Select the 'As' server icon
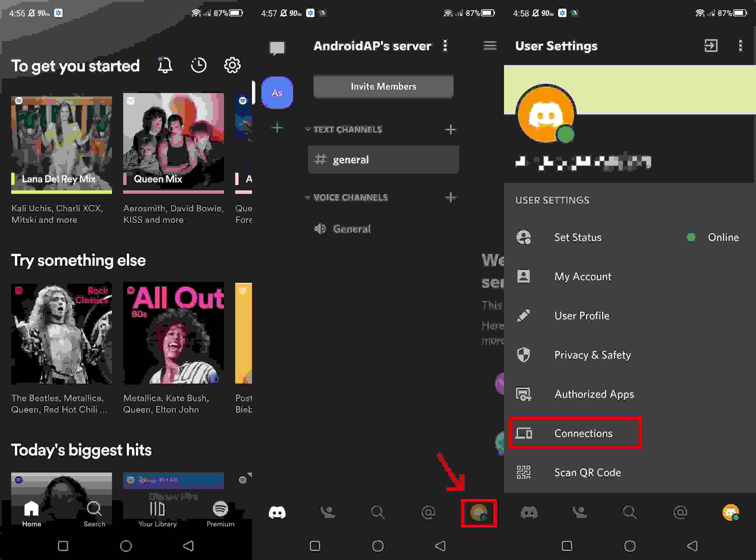The width and height of the screenshot is (756, 560). click(x=277, y=93)
